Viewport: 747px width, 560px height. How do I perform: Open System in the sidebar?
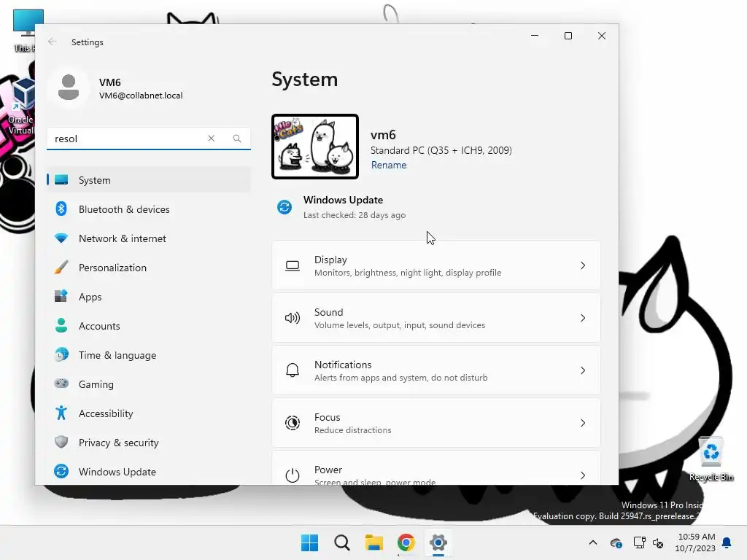pyautogui.click(x=148, y=180)
